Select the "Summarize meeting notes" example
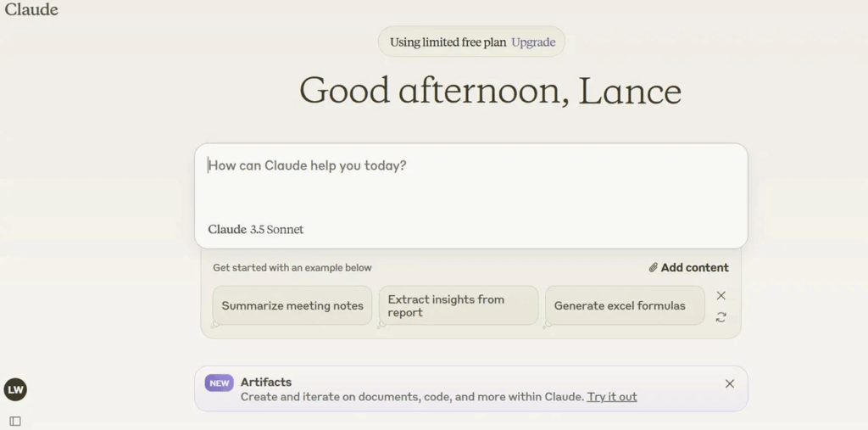868x430 pixels. pyautogui.click(x=292, y=306)
